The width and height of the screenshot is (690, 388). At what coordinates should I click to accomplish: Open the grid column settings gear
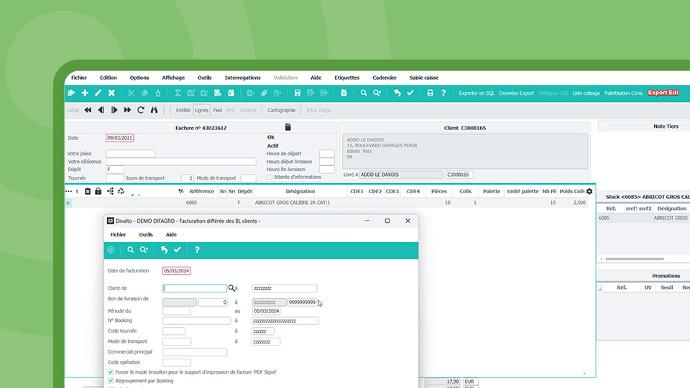coord(589,191)
